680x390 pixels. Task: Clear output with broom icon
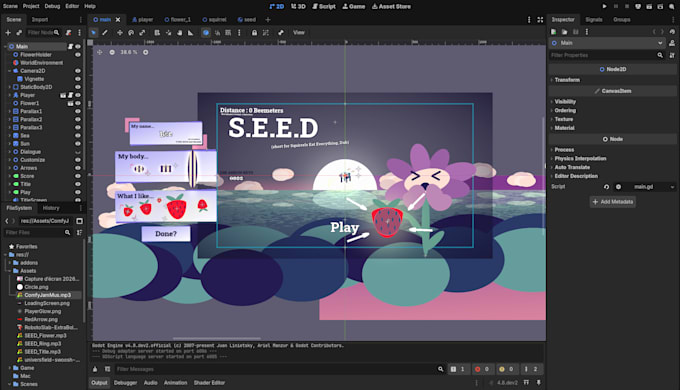point(95,369)
